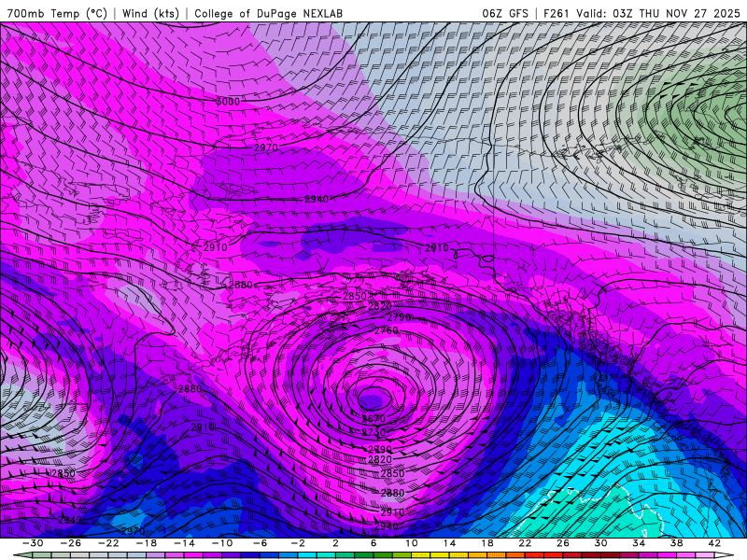The height and width of the screenshot is (560, 747).
Task: Click the 34 colorbar label
Action: point(639,543)
